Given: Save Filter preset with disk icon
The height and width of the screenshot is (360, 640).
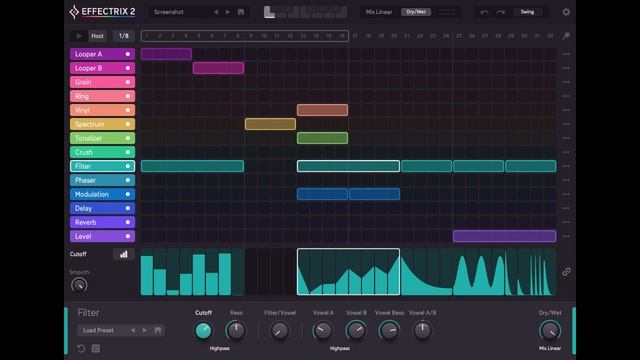Looking at the screenshot, I should [x=158, y=330].
